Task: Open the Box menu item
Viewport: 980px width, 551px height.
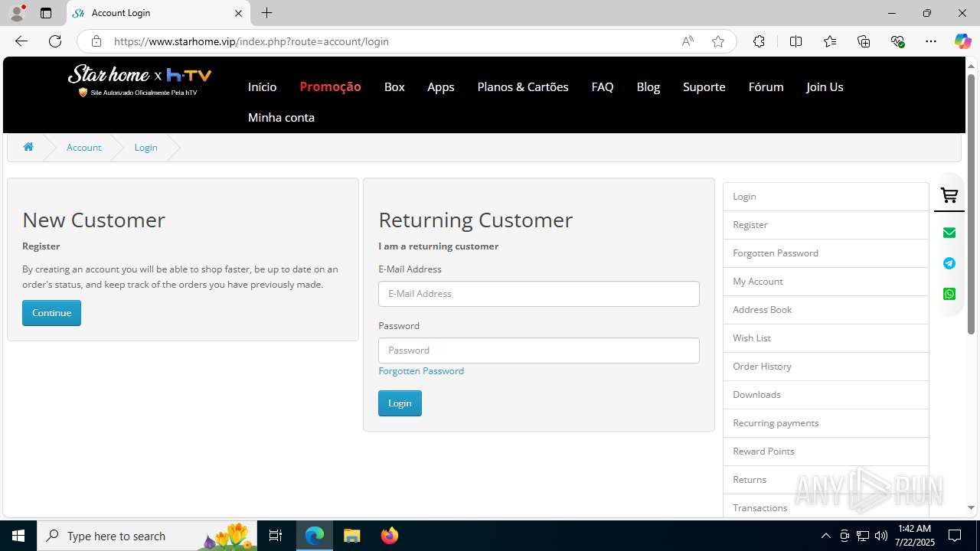Action: 394,86
